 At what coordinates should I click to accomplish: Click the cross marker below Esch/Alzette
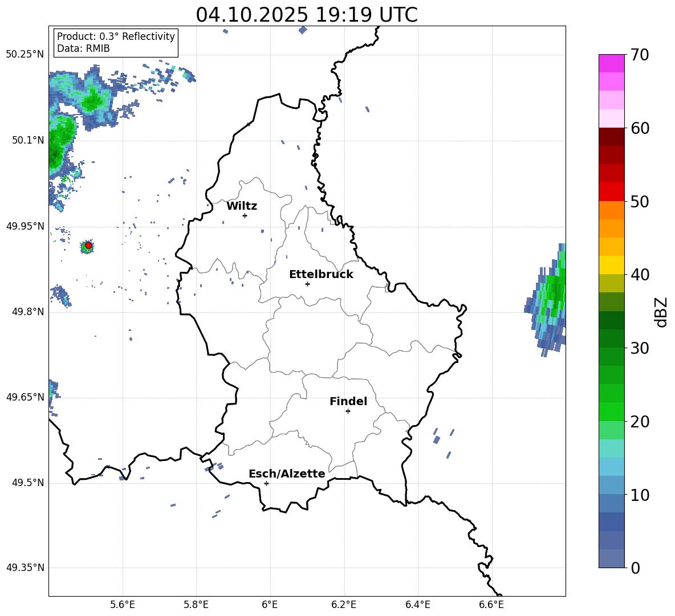coord(266,483)
